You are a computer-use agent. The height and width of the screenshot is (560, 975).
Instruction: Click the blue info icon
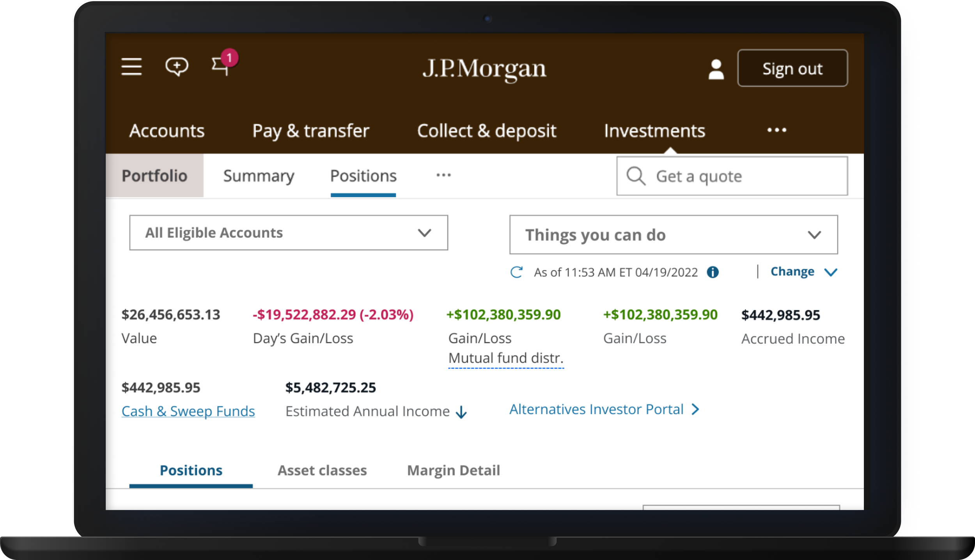[713, 272]
